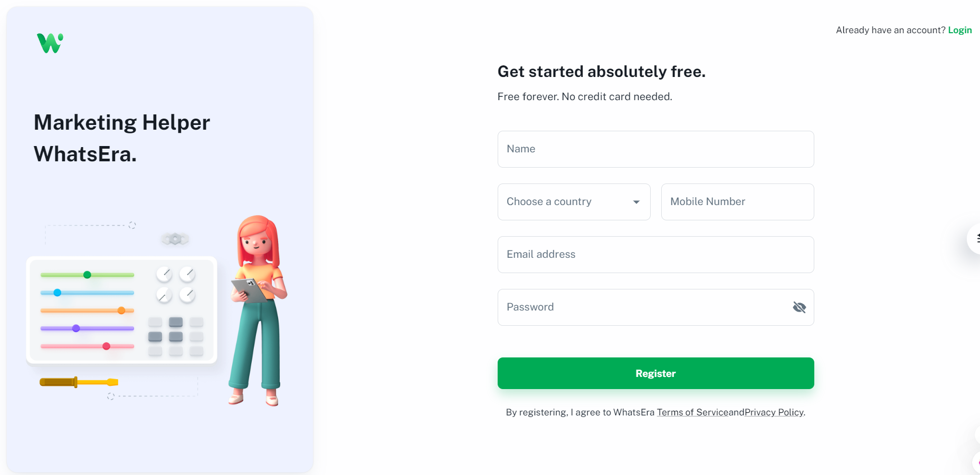Viewport: 980px width, 475px height.
Task: Click into the Password field
Action: coord(644,307)
